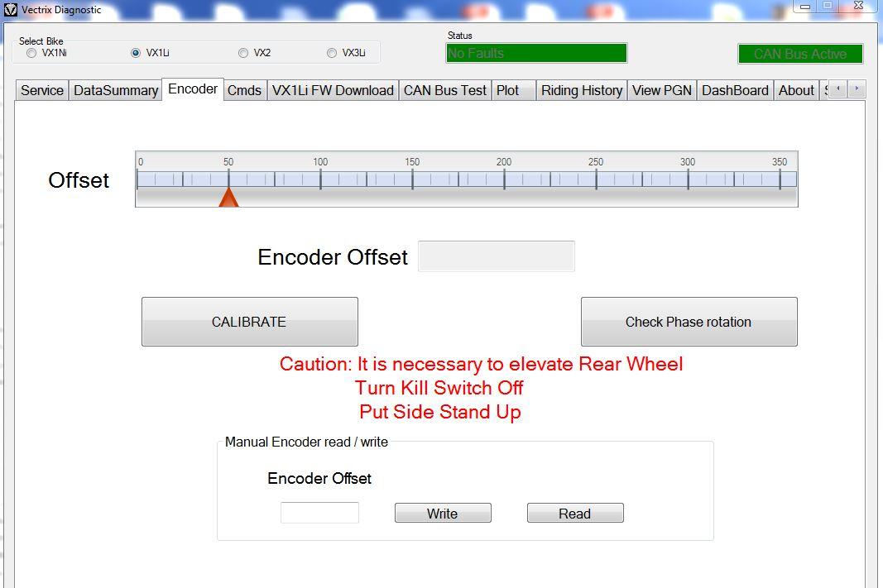Choose the VX3Li bike option
Screen dimensions: 883x588
click(x=332, y=53)
